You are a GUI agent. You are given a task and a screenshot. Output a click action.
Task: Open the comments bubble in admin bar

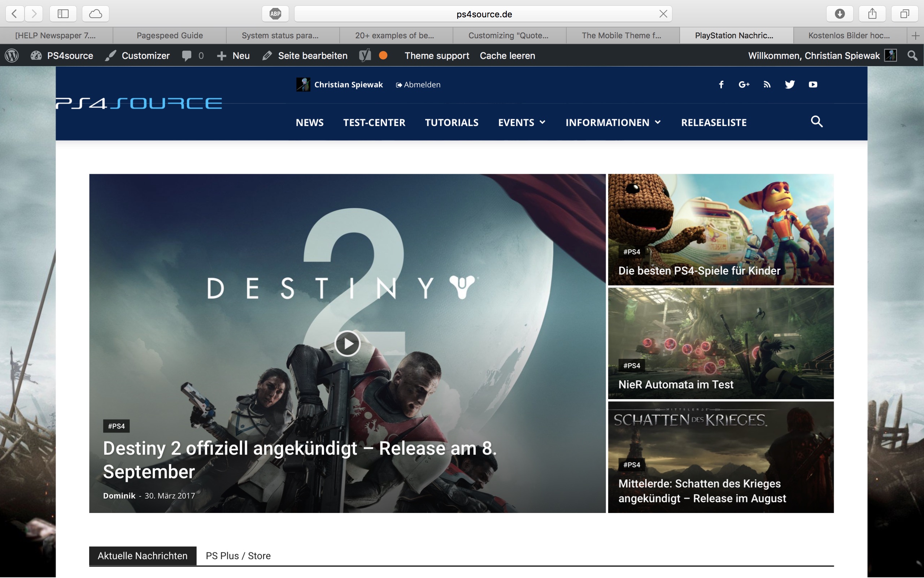193,56
